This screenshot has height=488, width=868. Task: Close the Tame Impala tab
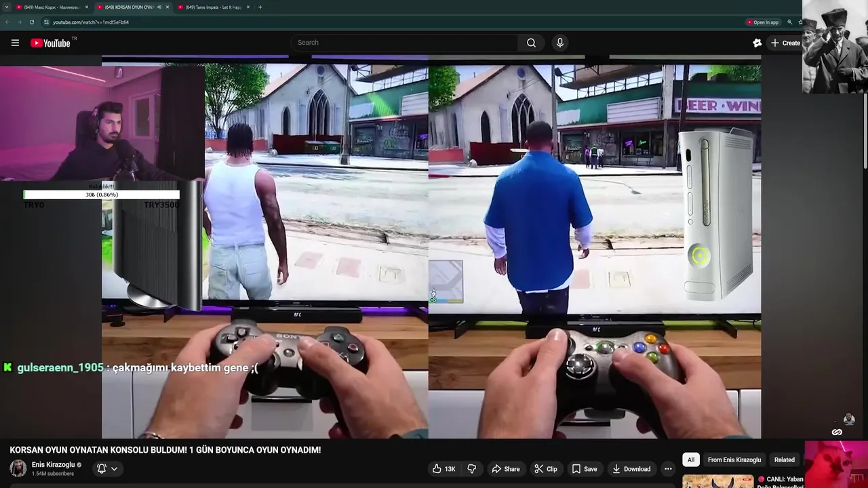coord(248,7)
